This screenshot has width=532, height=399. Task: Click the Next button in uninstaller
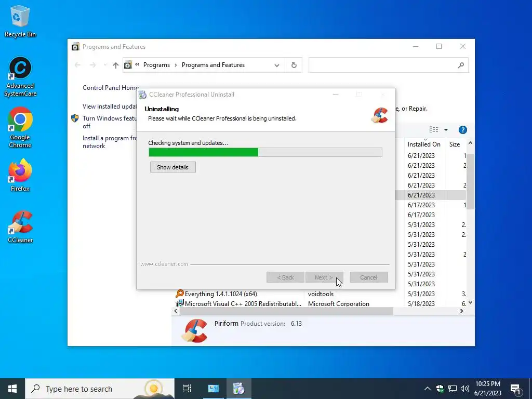[x=324, y=277]
